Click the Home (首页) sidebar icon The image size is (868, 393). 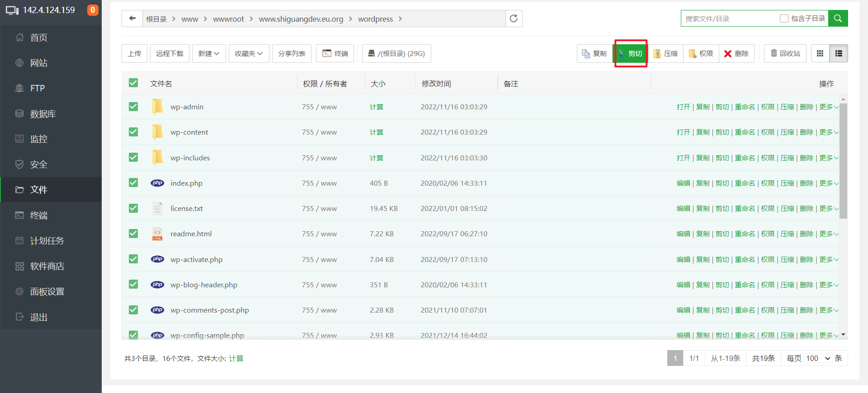pos(19,37)
